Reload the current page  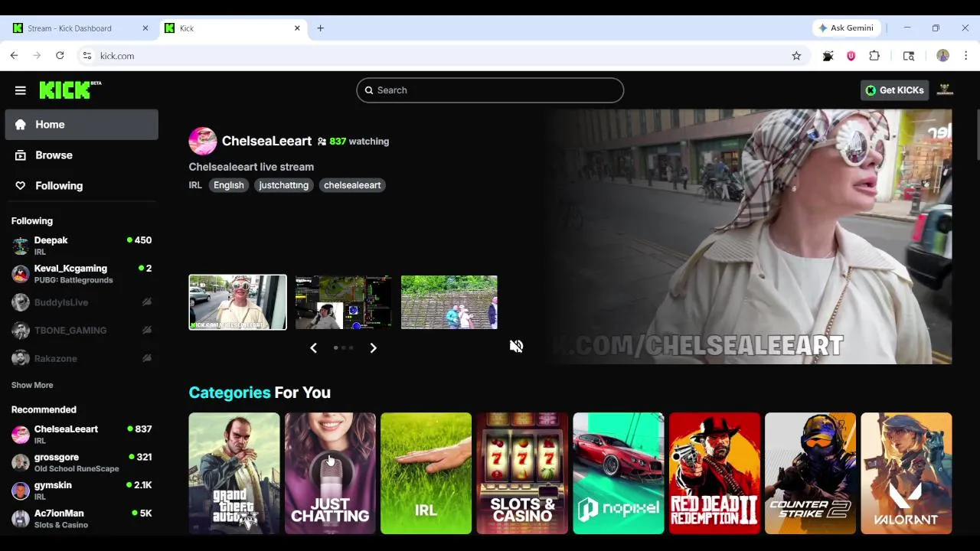tap(60, 56)
